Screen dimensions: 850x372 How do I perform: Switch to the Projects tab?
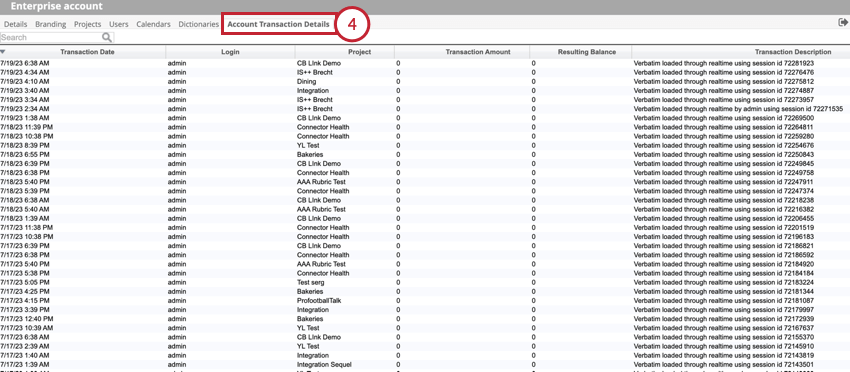[x=87, y=24]
